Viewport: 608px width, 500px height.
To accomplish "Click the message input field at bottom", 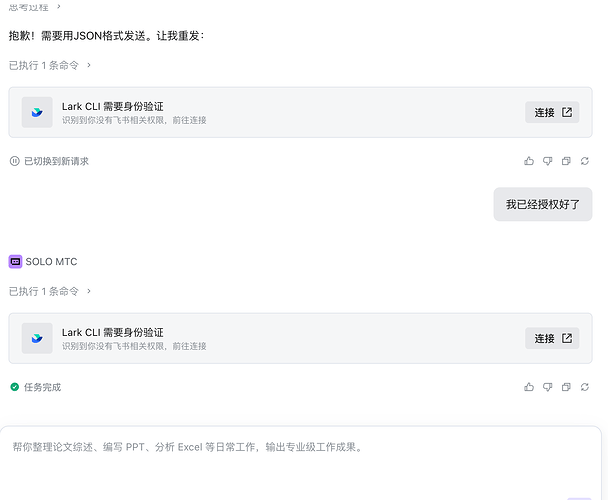I will (301, 464).
